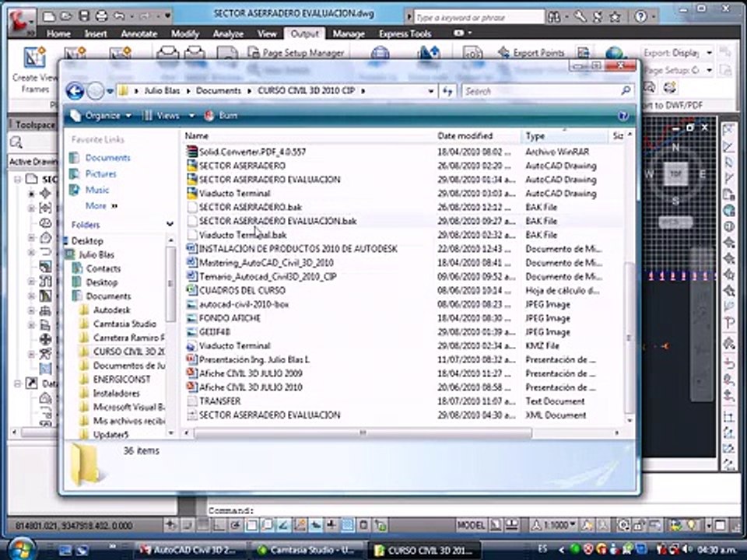Select the ENERGICONST folder in tree

[x=121, y=380]
